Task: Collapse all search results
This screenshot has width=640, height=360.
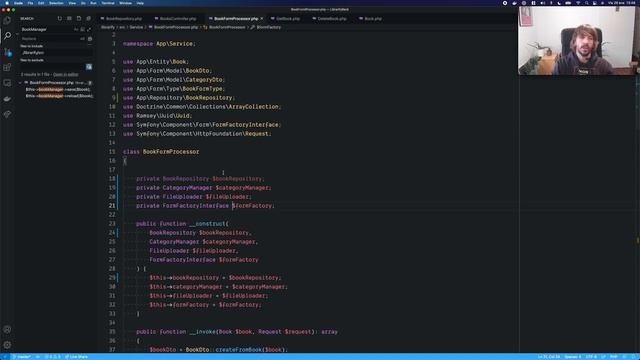Action: click(88, 18)
